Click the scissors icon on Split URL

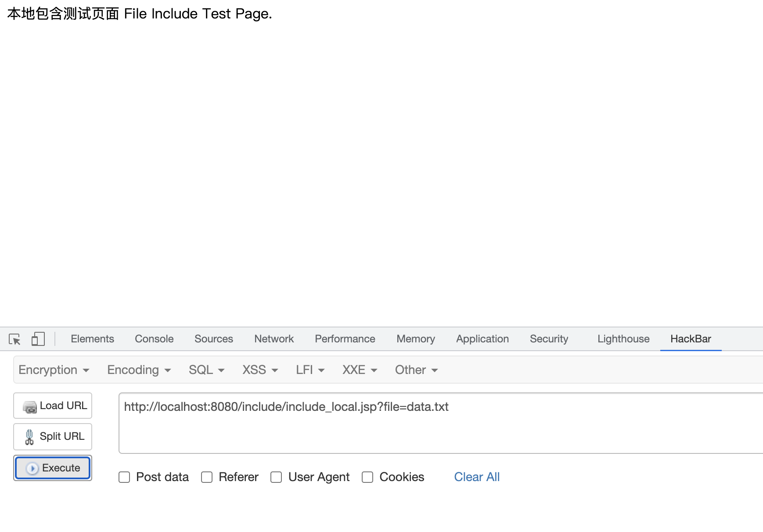point(29,437)
